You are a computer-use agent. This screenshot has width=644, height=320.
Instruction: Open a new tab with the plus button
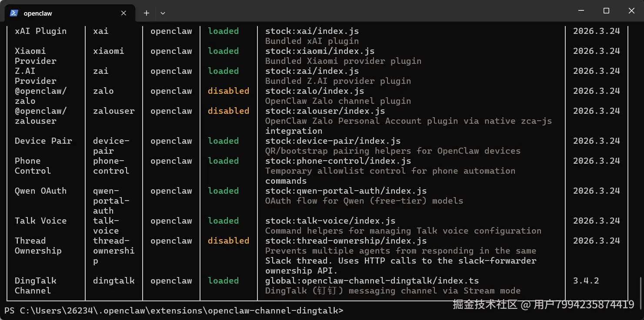(147, 13)
